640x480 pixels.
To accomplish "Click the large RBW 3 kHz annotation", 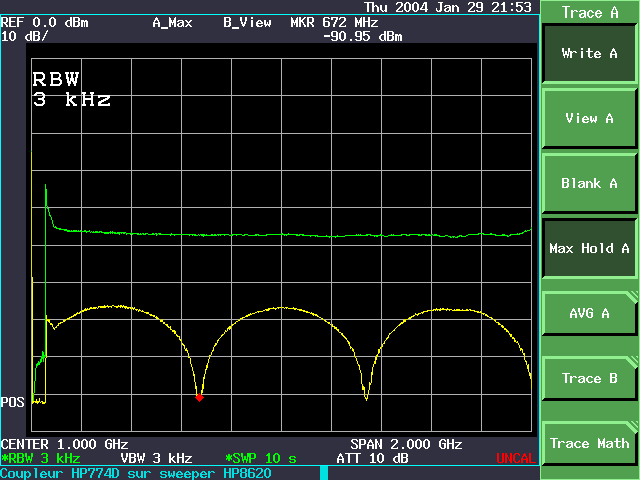I will (x=71, y=89).
